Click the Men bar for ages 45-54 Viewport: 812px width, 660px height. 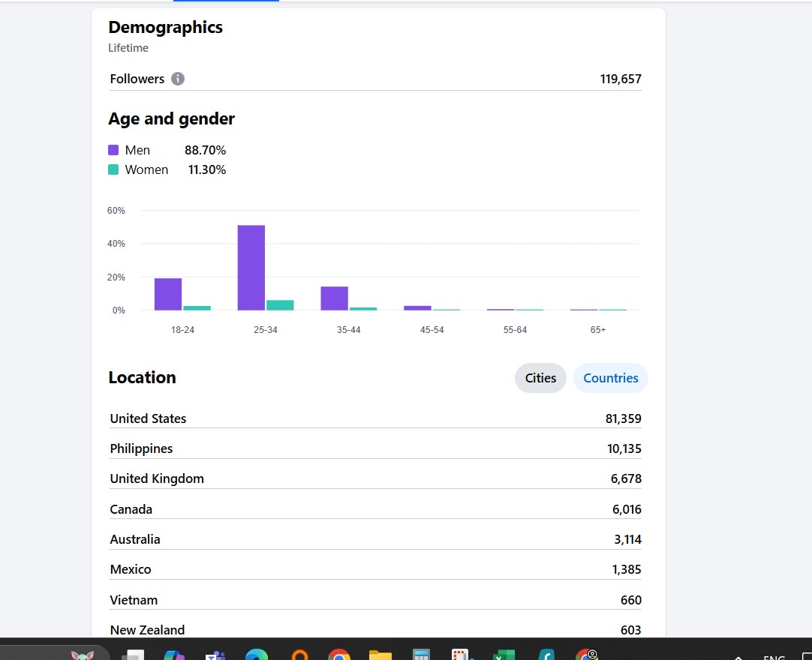coord(417,308)
